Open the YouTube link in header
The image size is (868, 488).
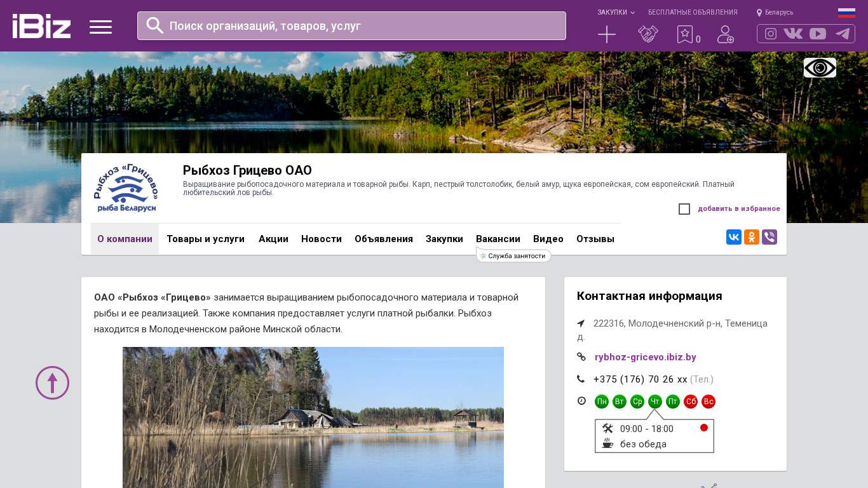[x=818, y=34]
